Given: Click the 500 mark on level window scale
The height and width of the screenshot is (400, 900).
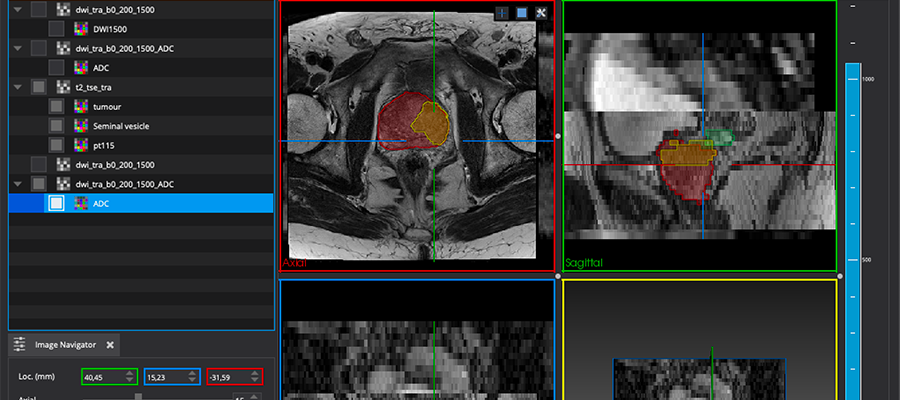Looking at the screenshot, I should (x=869, y=259).
